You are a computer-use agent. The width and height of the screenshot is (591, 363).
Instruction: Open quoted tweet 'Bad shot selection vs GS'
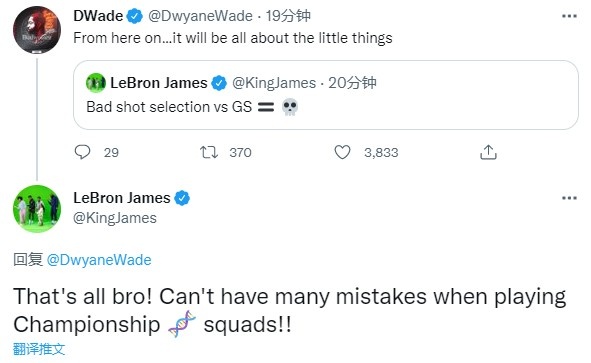point(326,95)
